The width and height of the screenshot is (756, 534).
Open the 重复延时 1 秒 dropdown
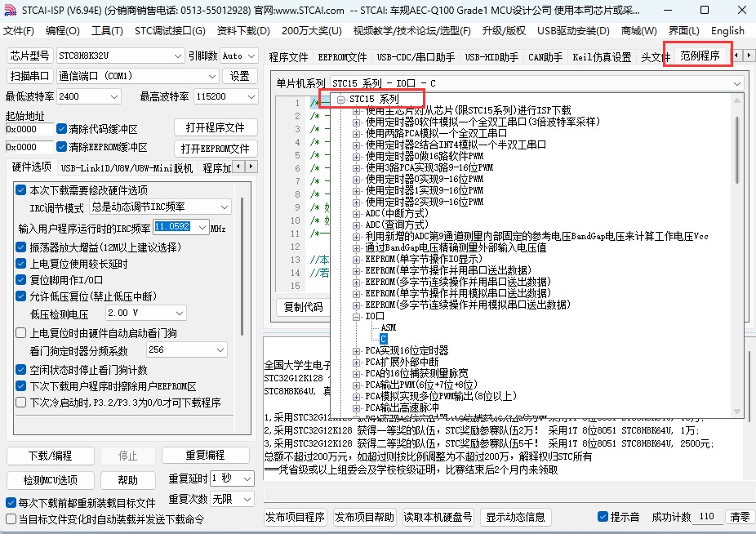[247, 478]
